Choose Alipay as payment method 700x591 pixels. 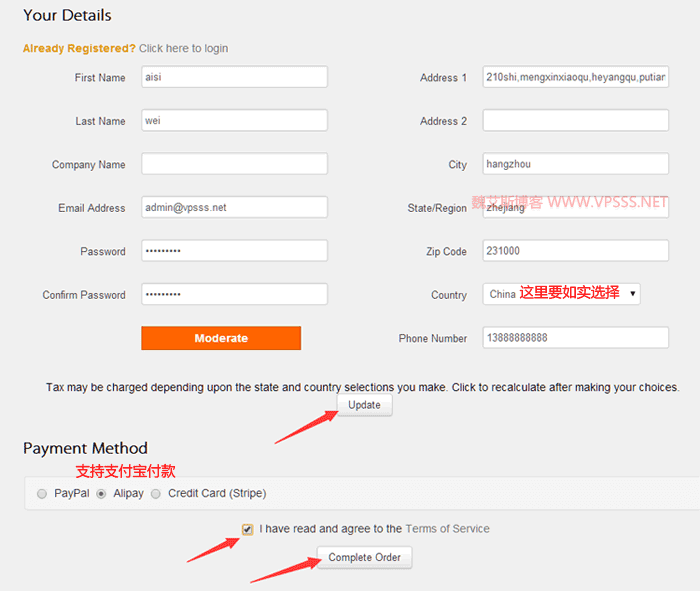pyautogui.click(x=102, y=494)
